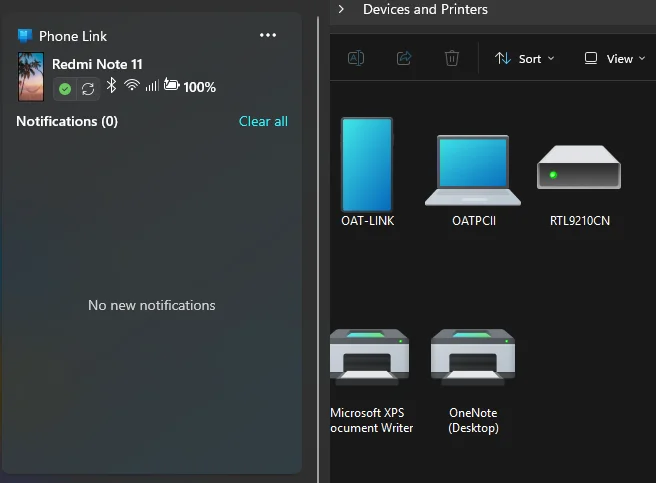Click the RTL9210CN label
The height and width of the screenshot is (483, 656).
(580, 221)
